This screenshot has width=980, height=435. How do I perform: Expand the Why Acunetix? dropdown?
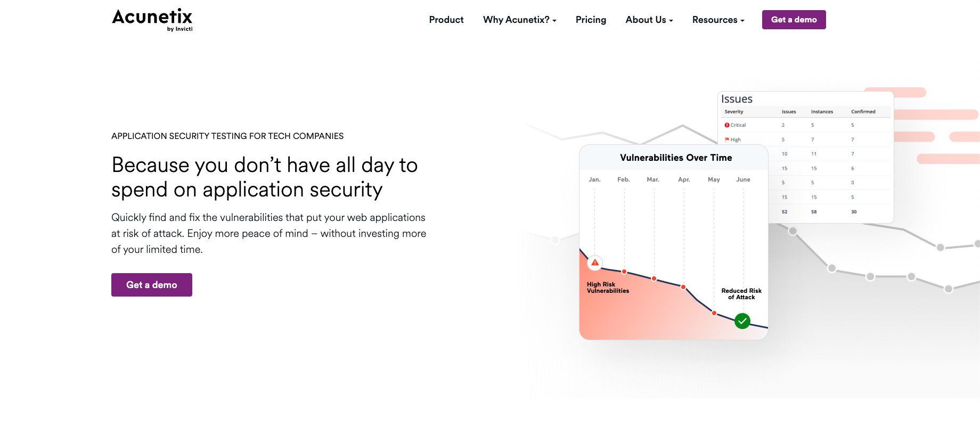pyautogui.click(x=519, y=20)
